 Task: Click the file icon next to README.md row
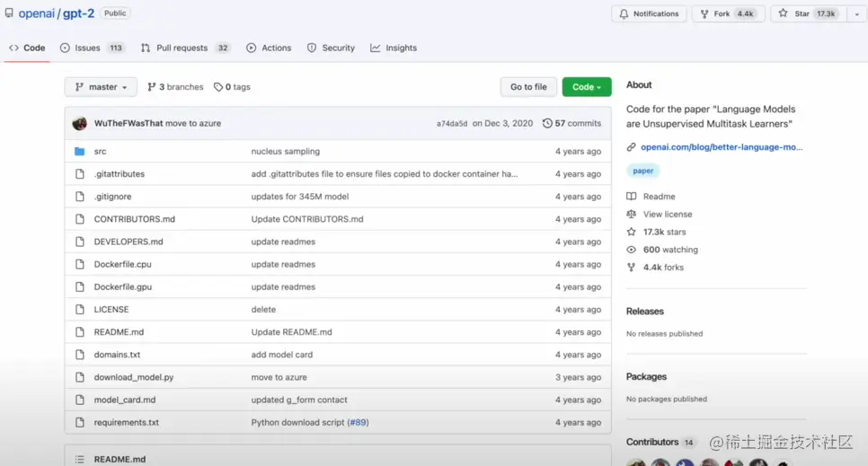[80, 332]
